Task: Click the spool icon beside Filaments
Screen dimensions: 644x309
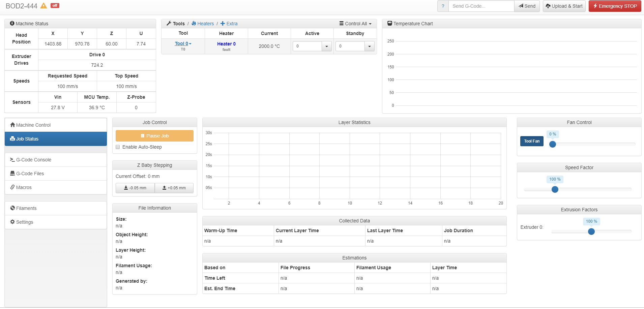Action: [12, 208]
